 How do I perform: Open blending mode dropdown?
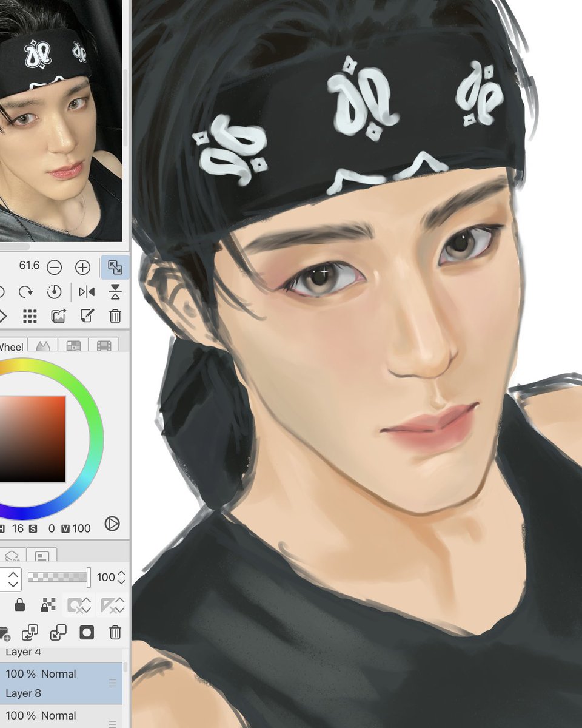click(x=11, y=579)
